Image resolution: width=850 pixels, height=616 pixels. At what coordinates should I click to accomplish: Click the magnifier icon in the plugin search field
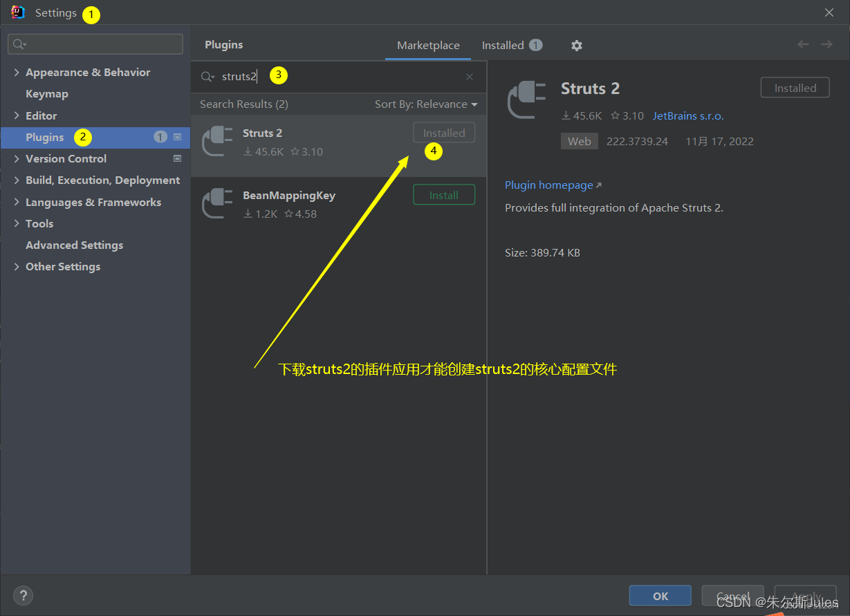tap(207, 77)
